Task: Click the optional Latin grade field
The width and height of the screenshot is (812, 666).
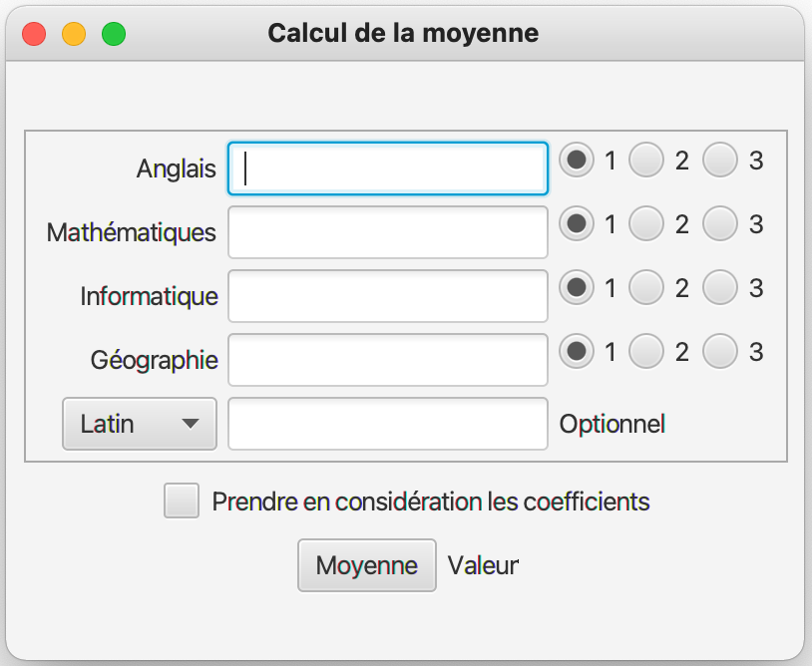Action: [x=388, y=424]
